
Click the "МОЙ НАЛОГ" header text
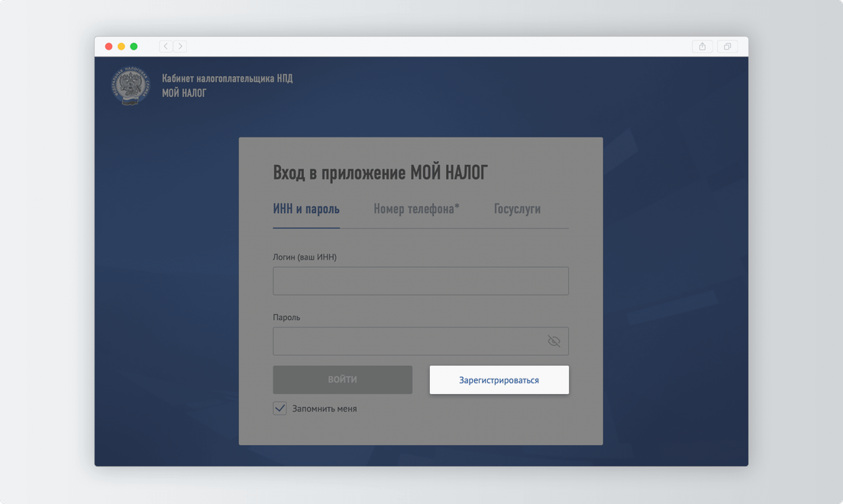coord(184,93)
